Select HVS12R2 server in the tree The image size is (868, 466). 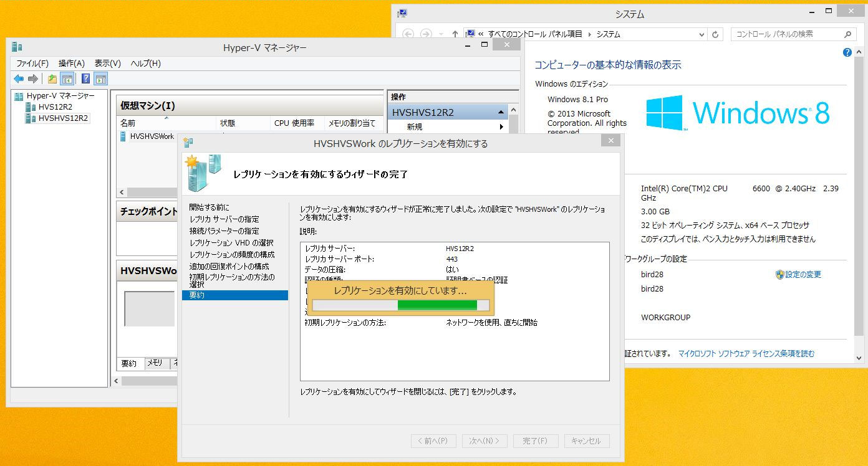pyautogui.click(x=55, y=107)
